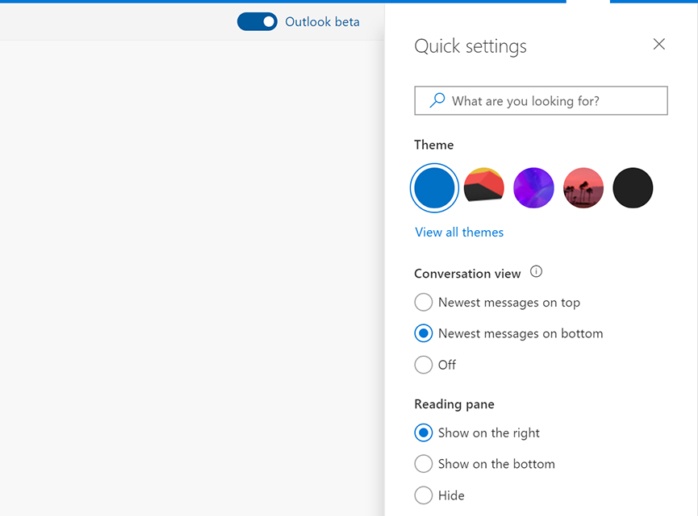The image size is (698, 516).
Task: Click the Conversation view label text
Action: point(467,273)
